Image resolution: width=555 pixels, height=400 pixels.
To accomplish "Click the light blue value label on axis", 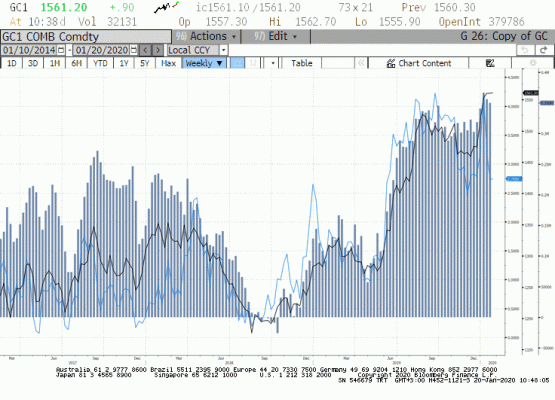I will coord(514,179).
